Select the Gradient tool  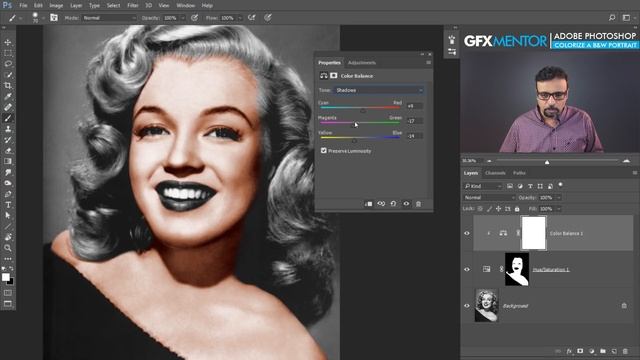click(x=8, y=161)
